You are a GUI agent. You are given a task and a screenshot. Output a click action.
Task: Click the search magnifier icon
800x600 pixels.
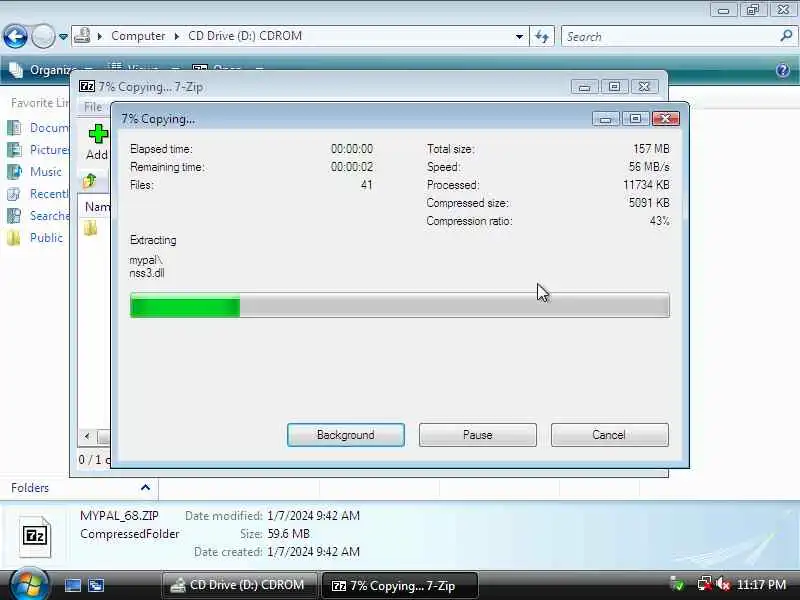786,36
